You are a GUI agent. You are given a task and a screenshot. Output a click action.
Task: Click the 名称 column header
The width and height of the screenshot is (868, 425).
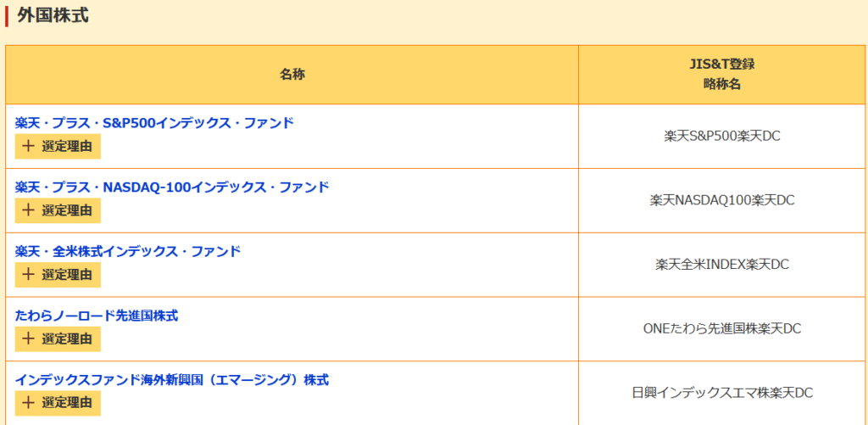tap(292, 75)
